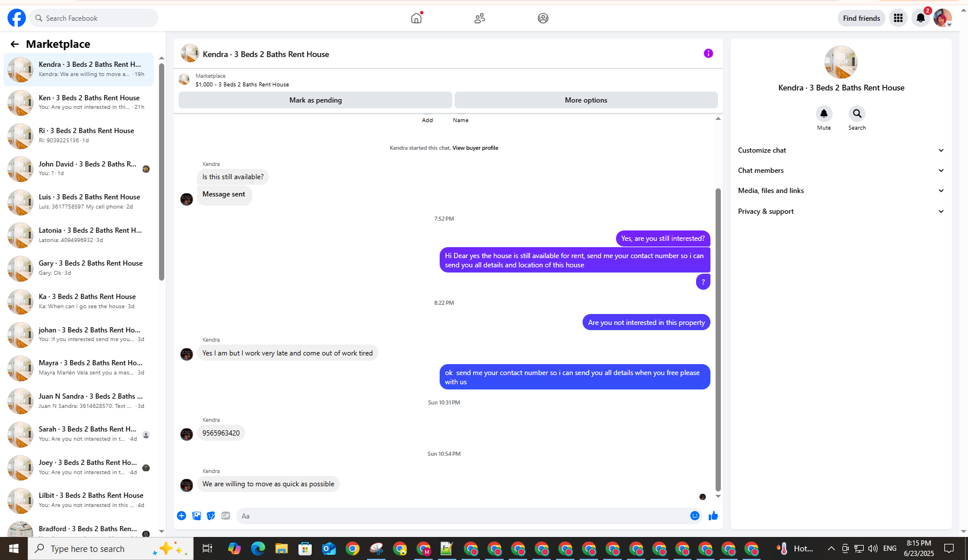The image size is (968, 560).
Task: Open the Lilbit conversation
Action: click(x=79, y=500)
